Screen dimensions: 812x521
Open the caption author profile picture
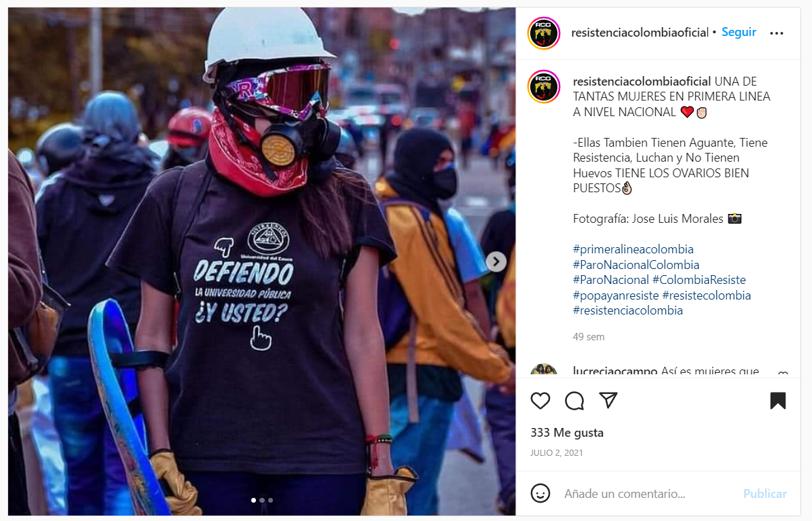pos(544,86)
